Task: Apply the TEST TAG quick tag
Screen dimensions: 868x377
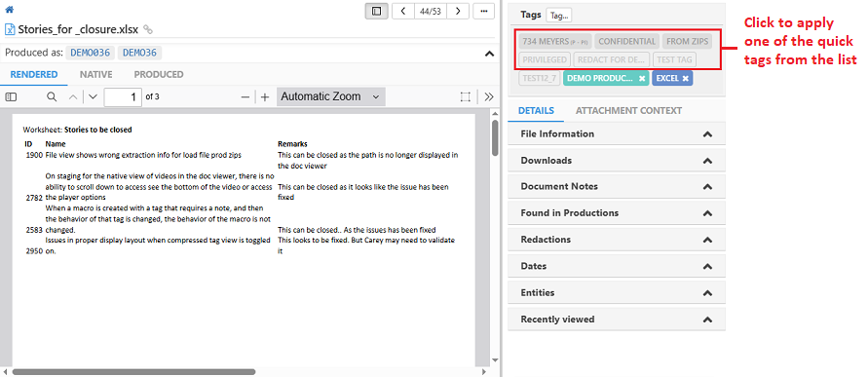Action: 674,59
